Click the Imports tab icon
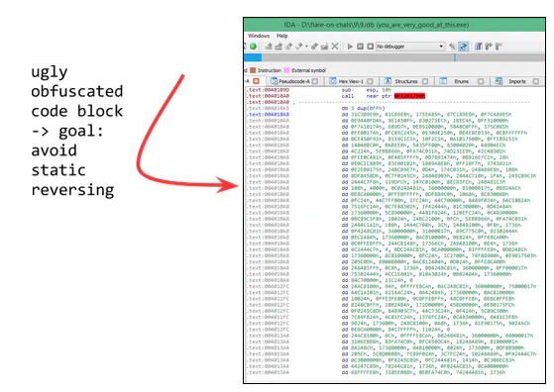554x392 pixels. [499, 81]
